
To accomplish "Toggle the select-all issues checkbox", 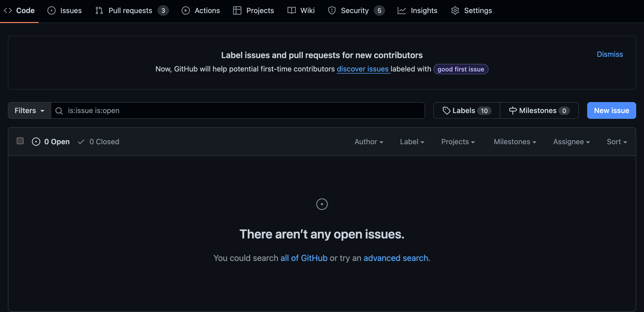I will (x=20, y=141).
